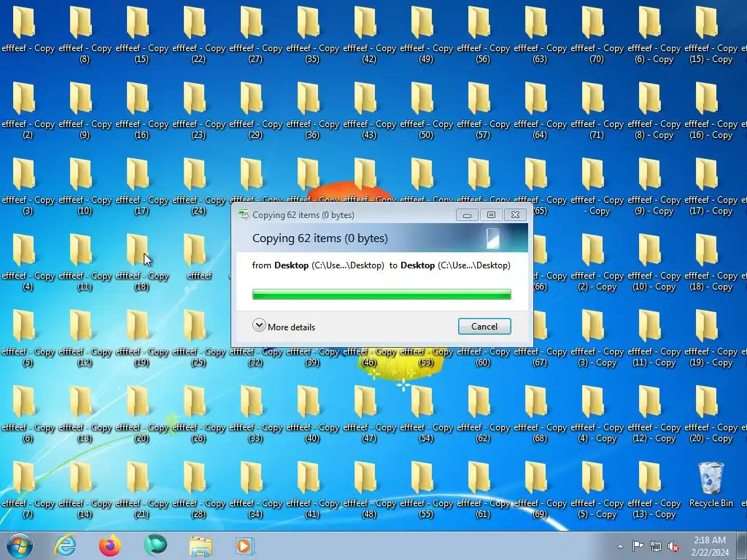Minimize the Copying 62 items dialog
The image size is (747, 560).
pos(467,215)
